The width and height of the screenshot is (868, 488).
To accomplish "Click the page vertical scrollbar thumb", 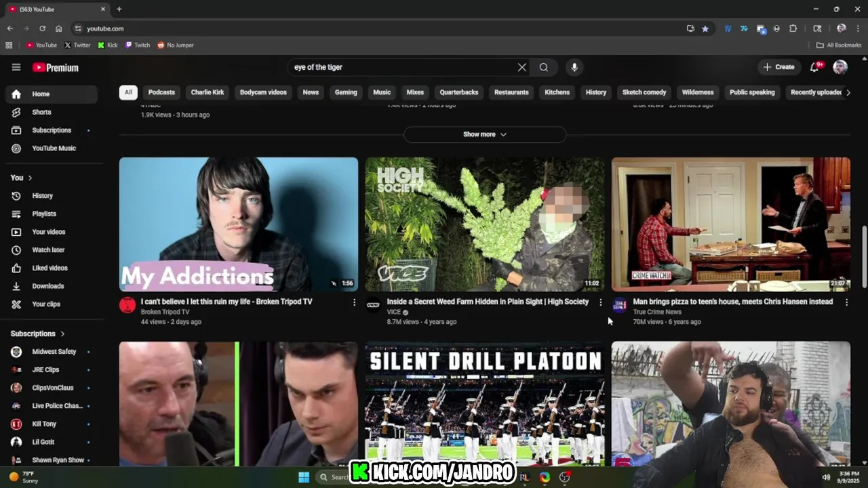I will (x=864, y=257).
